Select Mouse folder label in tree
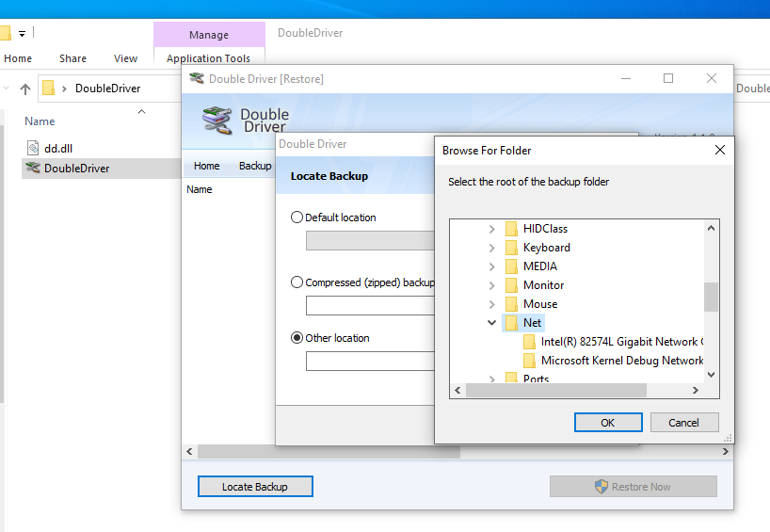The height and width of the screenshot is (532, 770). (x=540, y=304)
